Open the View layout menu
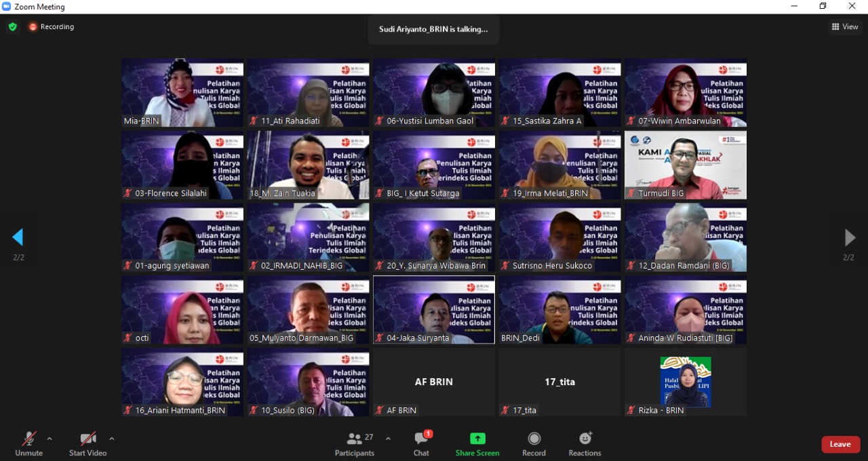 845,26
